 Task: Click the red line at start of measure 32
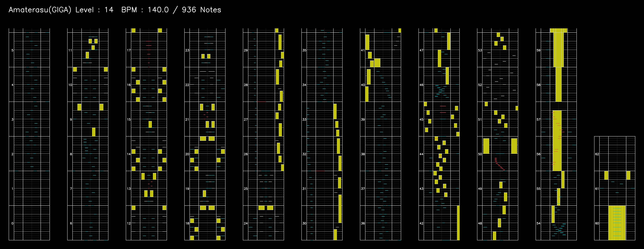(x=320, y=171)
